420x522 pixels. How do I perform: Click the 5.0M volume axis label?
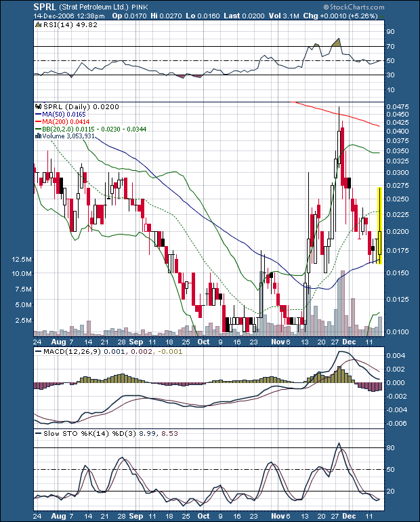[23, 305]
